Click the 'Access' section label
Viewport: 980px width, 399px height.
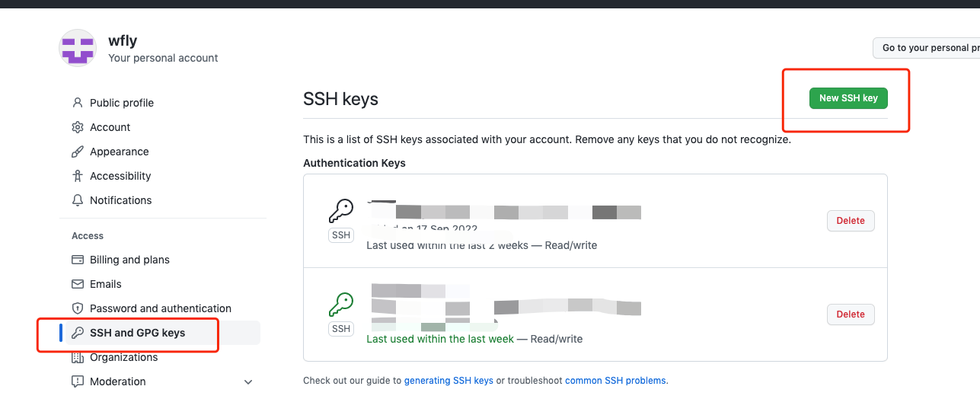[x=88, y=236]
